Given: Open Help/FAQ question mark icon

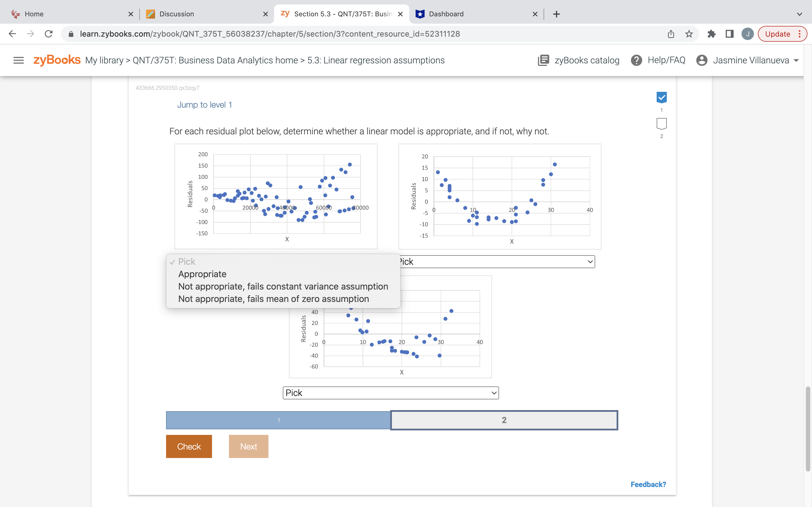Looking at the screenshot, I should click(x=636, y=60).
